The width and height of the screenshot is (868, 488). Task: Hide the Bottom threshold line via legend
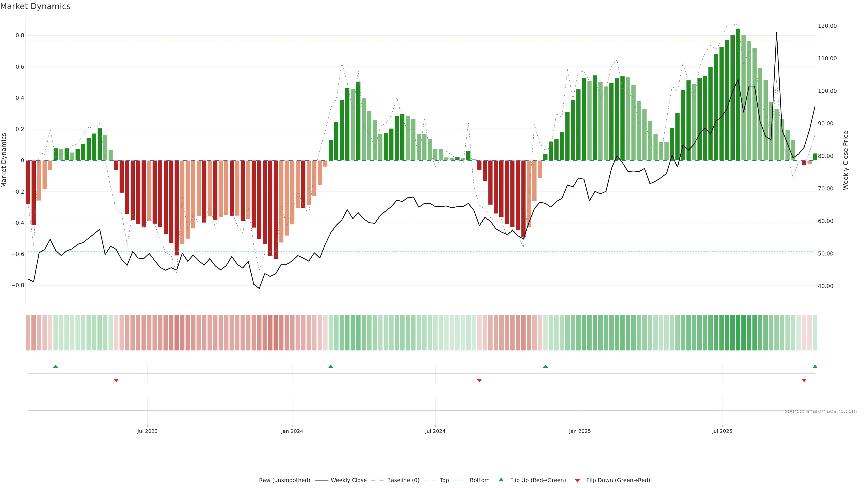(479, 480)
